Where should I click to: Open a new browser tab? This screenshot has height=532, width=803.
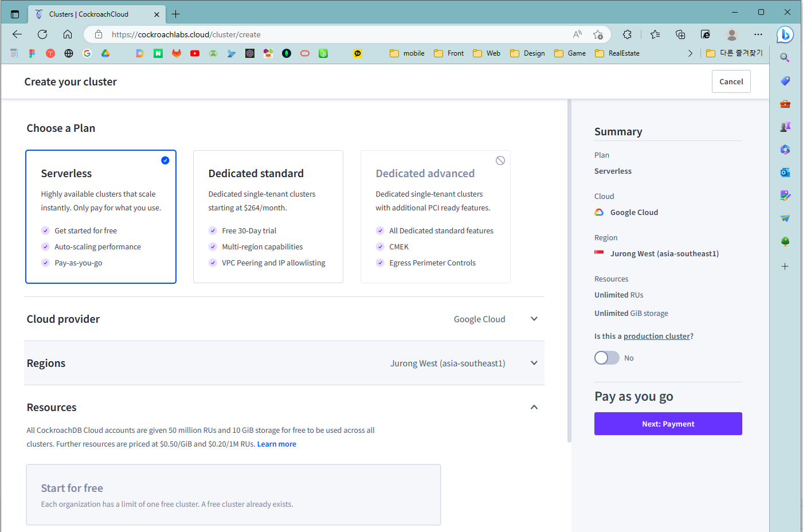[176, 14]
